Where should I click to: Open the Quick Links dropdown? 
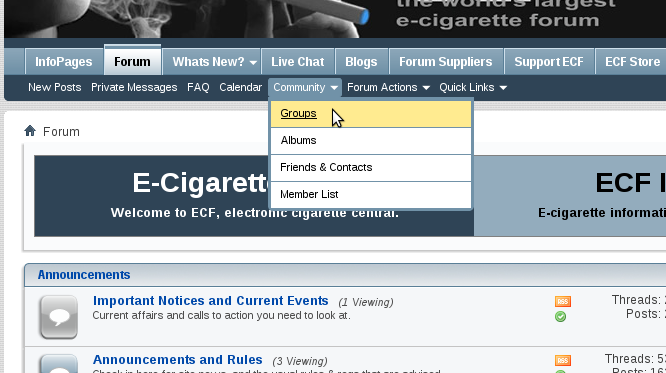tap(473, 88)
